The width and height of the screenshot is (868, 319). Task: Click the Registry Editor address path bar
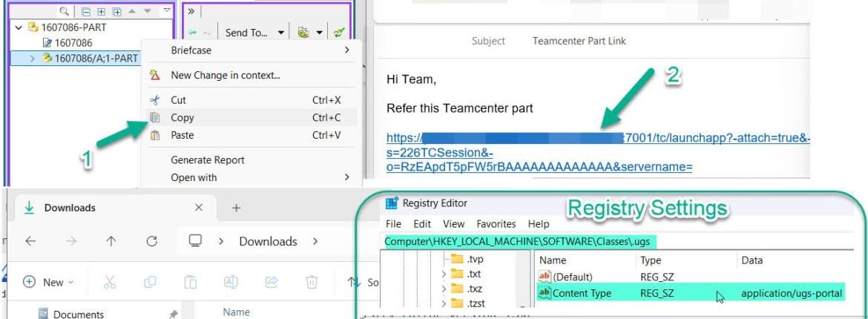click(x=618, y=241)
